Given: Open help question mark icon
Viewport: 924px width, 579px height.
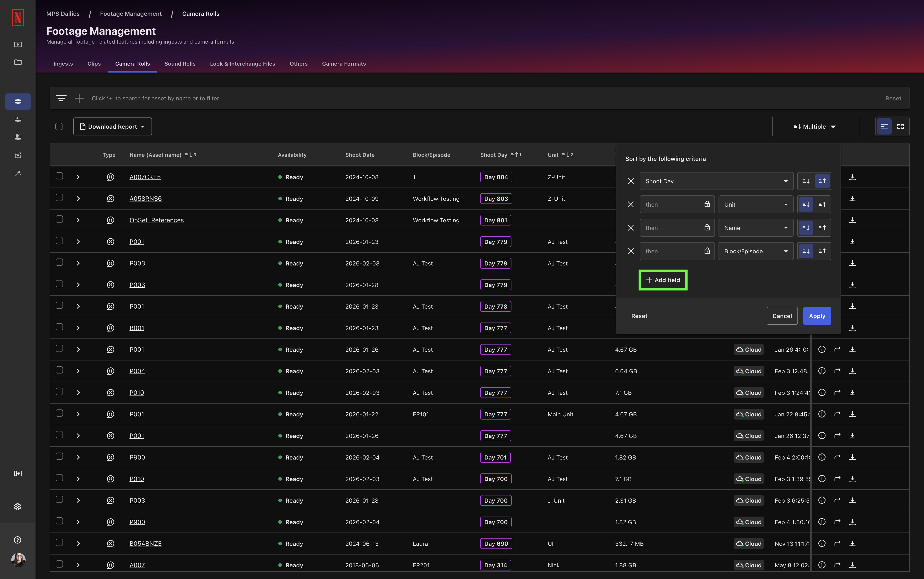Looking at the screenshot, I should point(18,540).
